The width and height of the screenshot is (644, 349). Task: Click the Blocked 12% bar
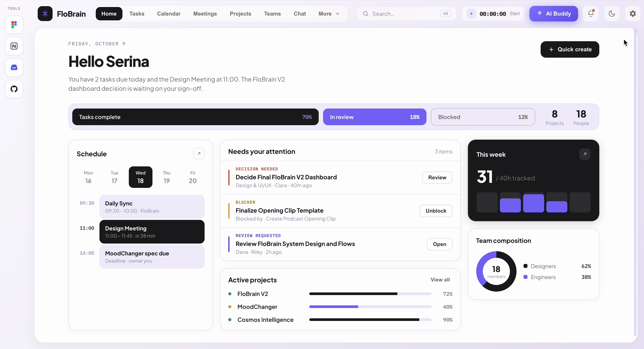pos(483,117)
